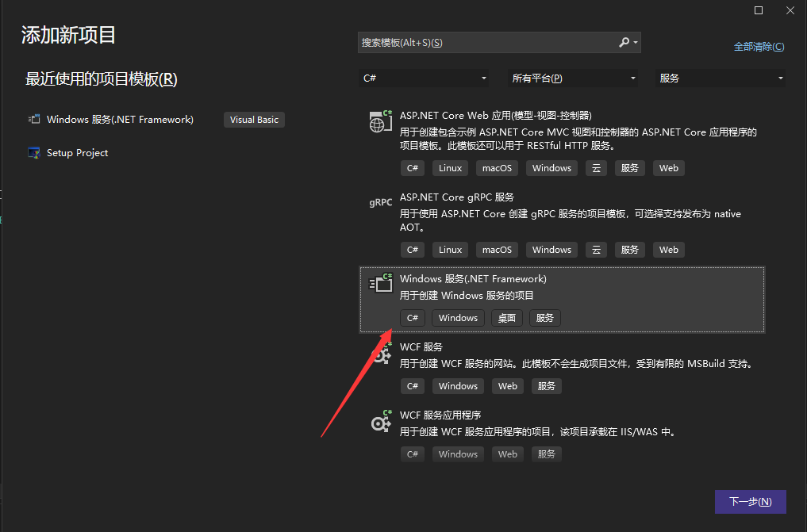807x532 pixels.
Task: Click the 下一步 button
Action: [751, 502]
